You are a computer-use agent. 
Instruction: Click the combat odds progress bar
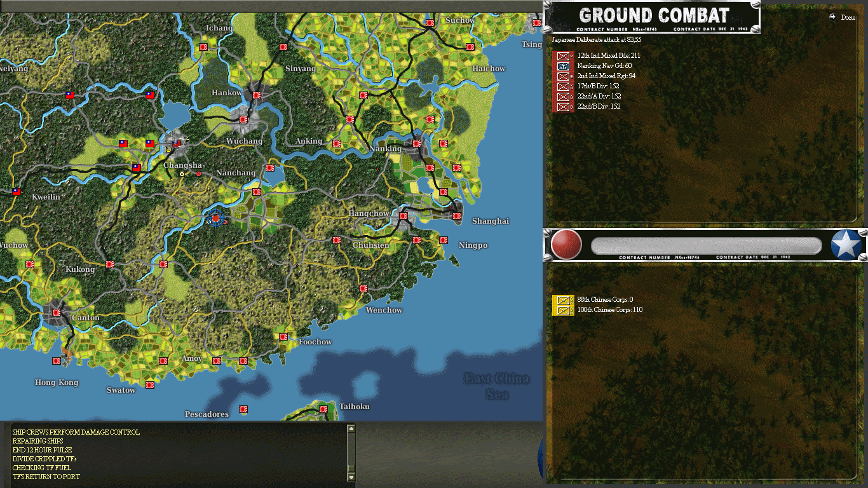[706, 246]
